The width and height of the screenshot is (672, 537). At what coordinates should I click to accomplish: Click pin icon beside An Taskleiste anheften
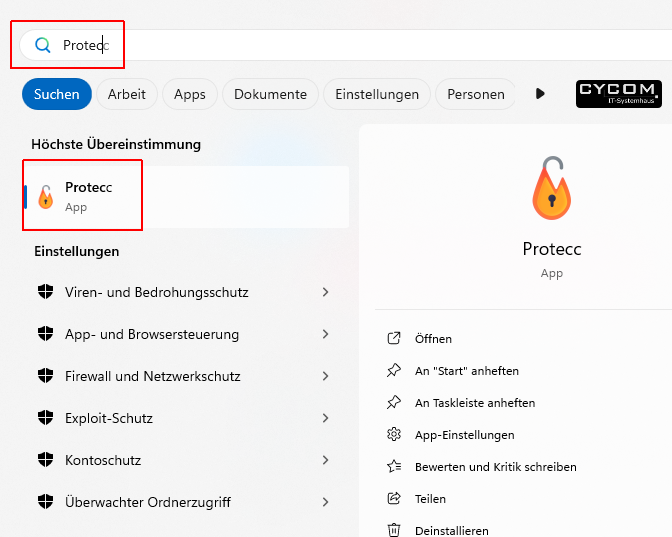[394, 402]
